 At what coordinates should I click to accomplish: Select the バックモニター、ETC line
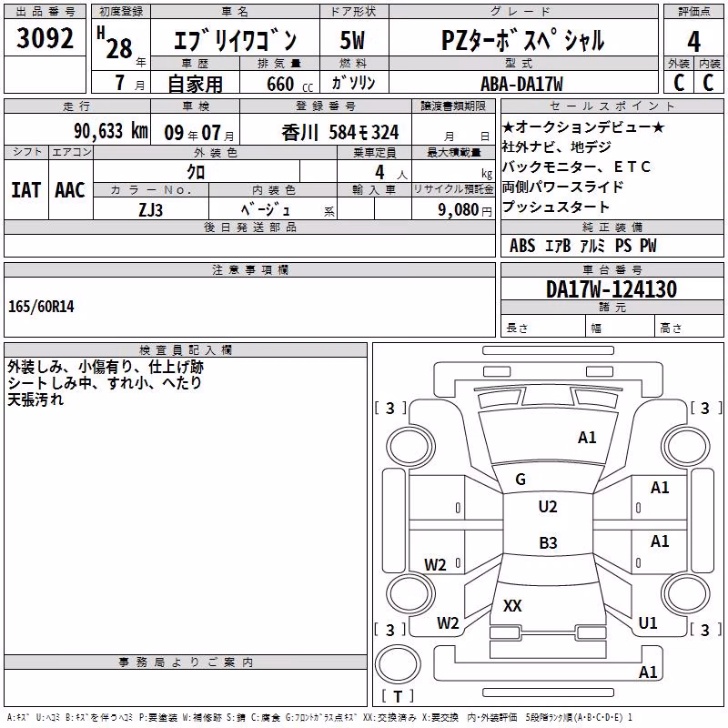tap(576, 167)
